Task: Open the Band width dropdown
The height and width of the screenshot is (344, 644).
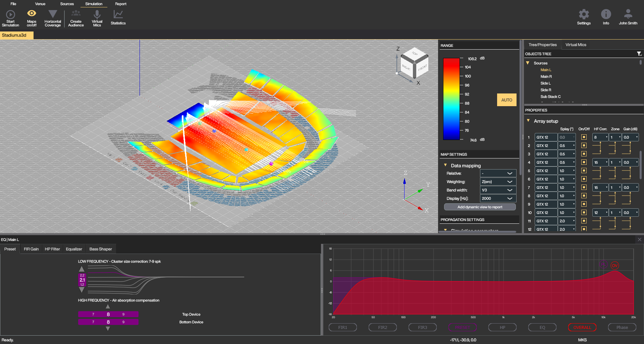Action: coord(498,190)
